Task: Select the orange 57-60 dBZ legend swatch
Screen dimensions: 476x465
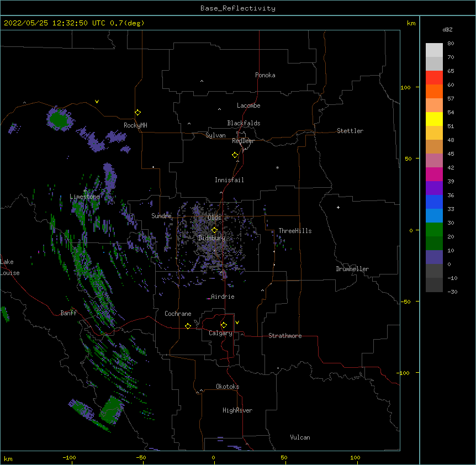Action: pyautogui.click(x=434, y=91)
